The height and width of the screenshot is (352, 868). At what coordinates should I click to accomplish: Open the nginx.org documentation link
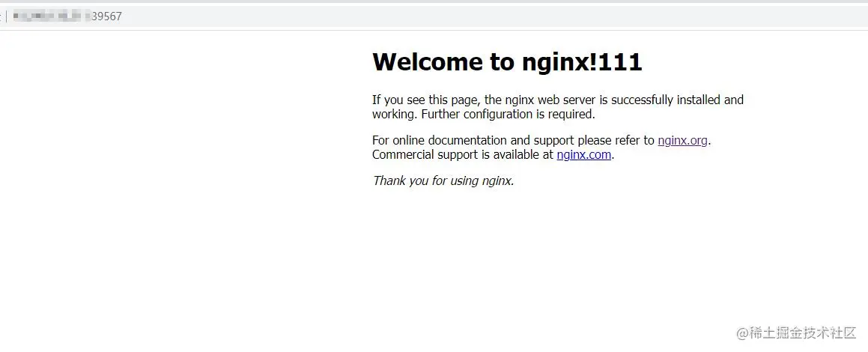682,141
